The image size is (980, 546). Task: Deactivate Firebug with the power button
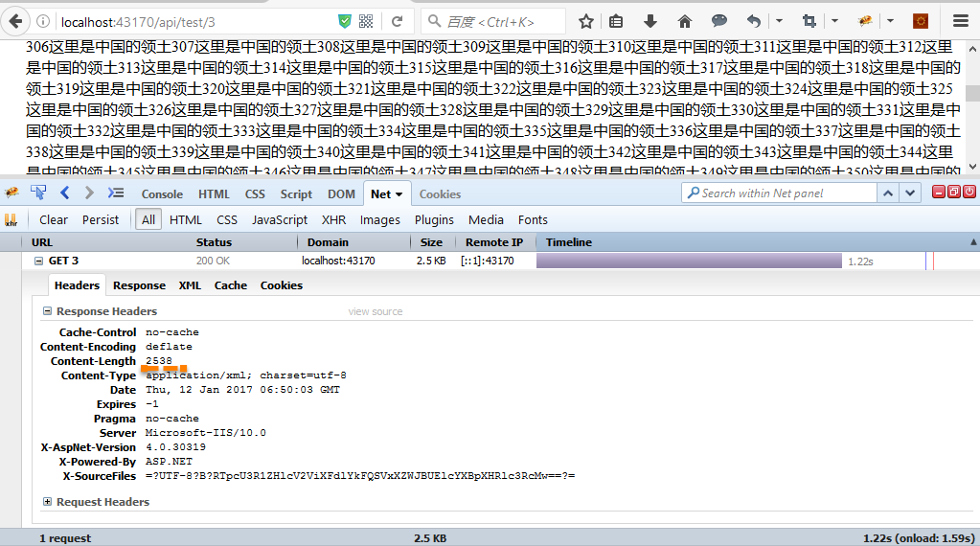click(x=969, y=192)
